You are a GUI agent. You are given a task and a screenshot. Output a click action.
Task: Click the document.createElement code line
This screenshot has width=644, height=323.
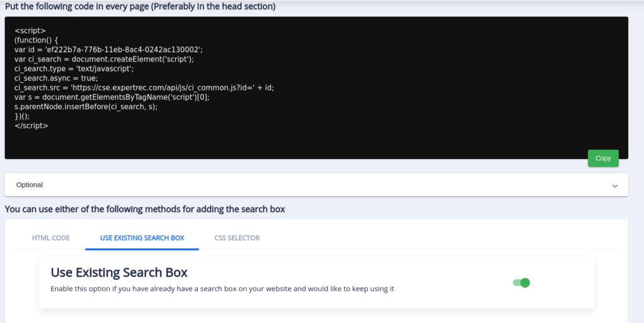coord(104,59)
